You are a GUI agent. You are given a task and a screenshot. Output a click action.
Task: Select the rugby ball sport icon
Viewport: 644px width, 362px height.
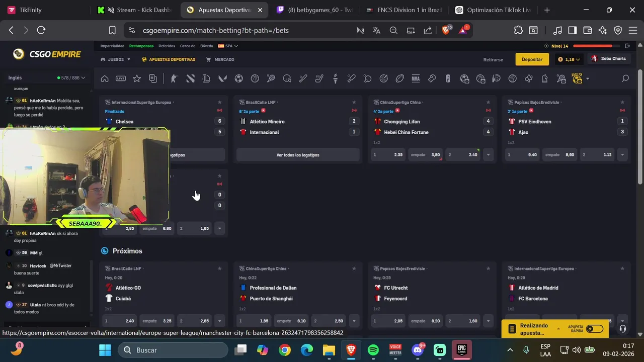tap(399, 78)
